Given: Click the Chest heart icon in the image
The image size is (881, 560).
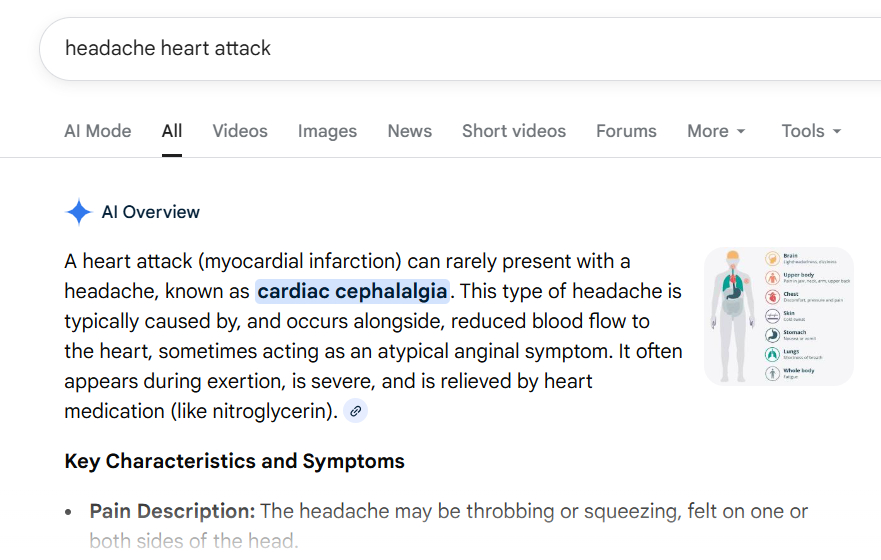Looking at the screenshot, I should (772, 297).
